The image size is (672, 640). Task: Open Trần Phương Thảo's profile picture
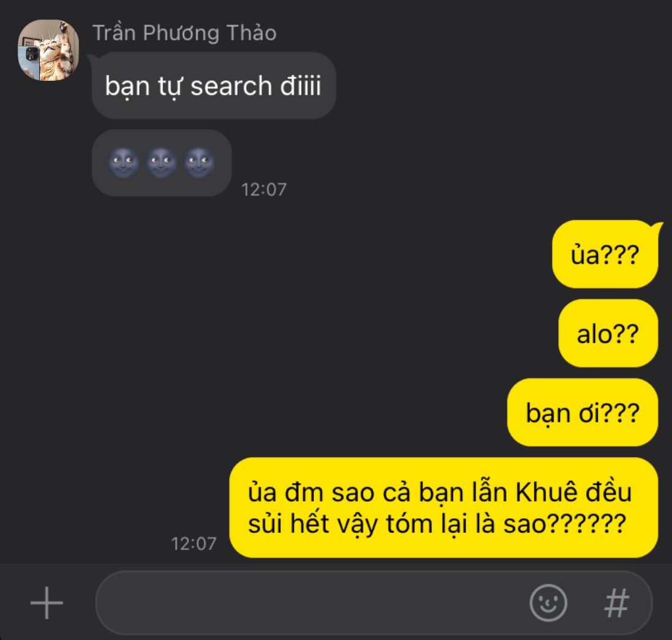coord(48,50)
